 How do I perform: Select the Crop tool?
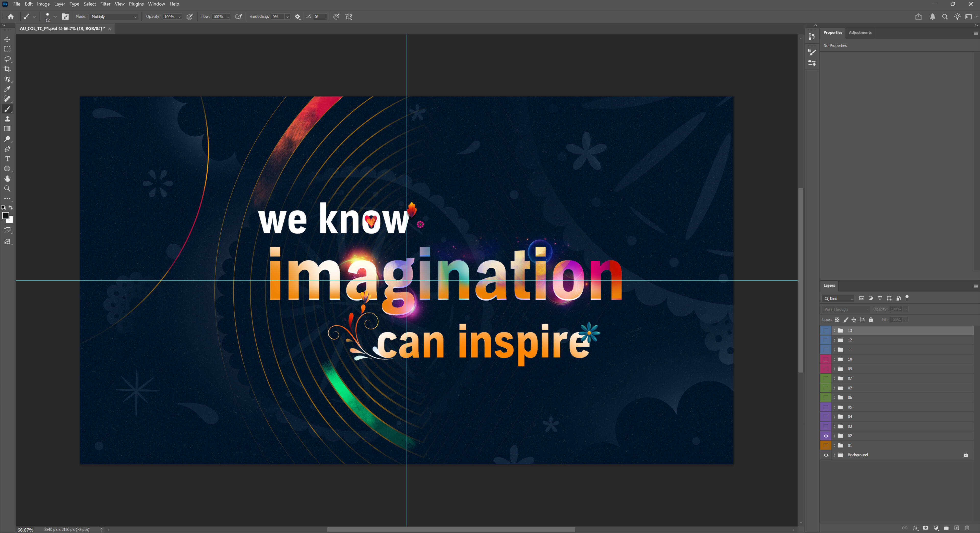tap(7, 69)
